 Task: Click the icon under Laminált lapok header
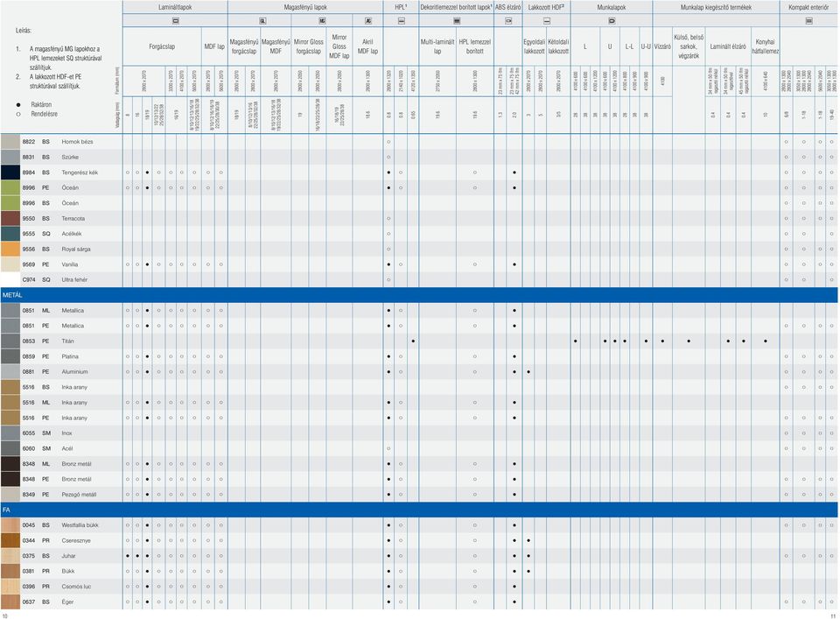point(175,21)
